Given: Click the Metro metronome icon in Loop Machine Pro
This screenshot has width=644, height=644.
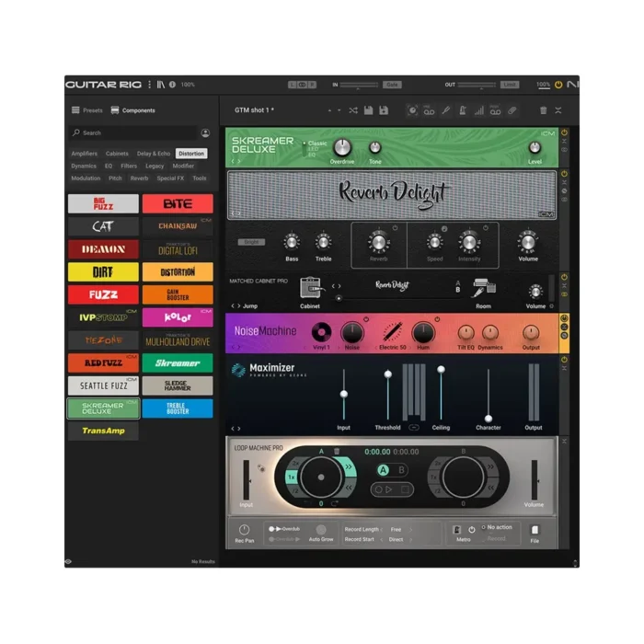Looking at the screenshot, I should pos(457,530).
